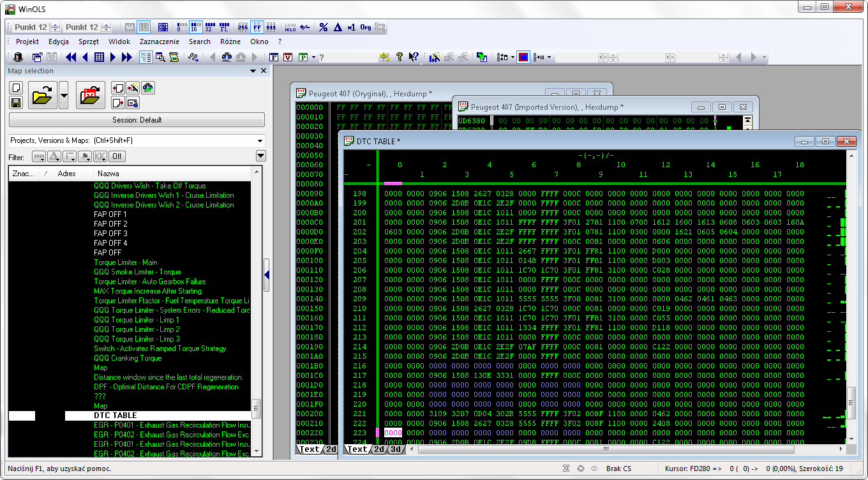Image resolution: width=868 pixels, height=480 pixels.
Task: Expand the dropdown arrow beside open folder button
Action: (x=64, y=96)
